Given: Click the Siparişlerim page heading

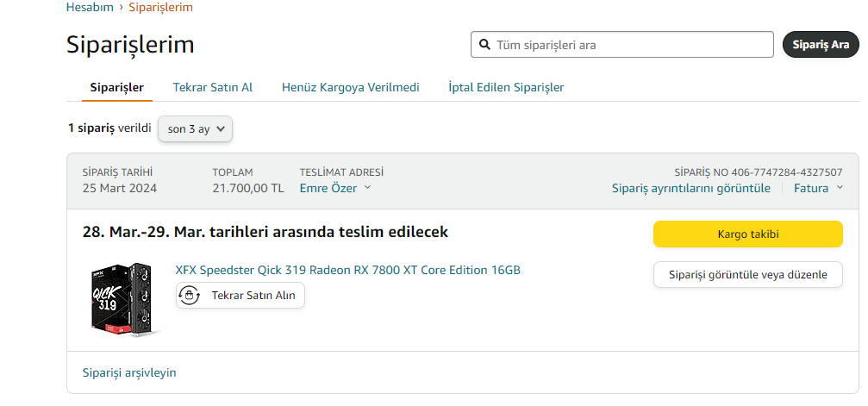Looking at the screenshot, I should click(131, 44).
